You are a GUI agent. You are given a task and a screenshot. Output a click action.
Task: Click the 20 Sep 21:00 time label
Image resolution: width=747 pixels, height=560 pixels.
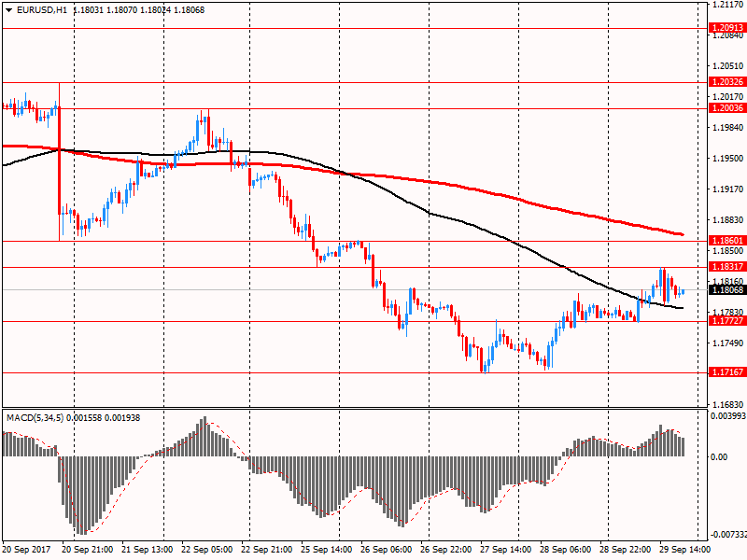point(88,550)
